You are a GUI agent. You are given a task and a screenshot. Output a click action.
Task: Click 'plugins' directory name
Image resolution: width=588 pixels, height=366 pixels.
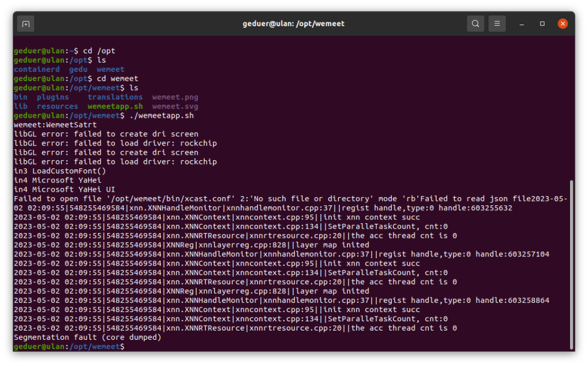(x=53, y=97)
